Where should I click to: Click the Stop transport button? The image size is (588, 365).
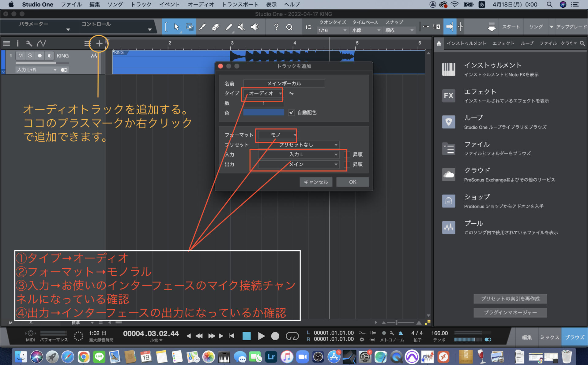tap(246, 336)
